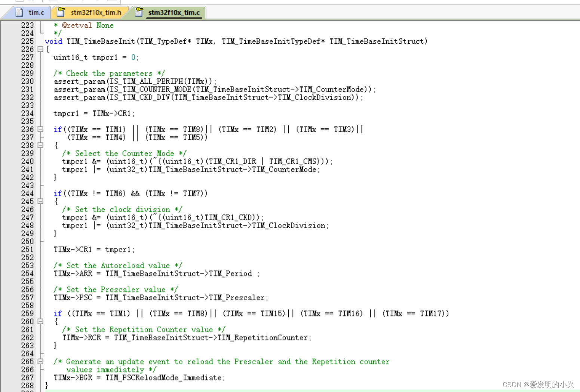
Task: Click line number 267 in the gutter
Action: click(27, 378)
